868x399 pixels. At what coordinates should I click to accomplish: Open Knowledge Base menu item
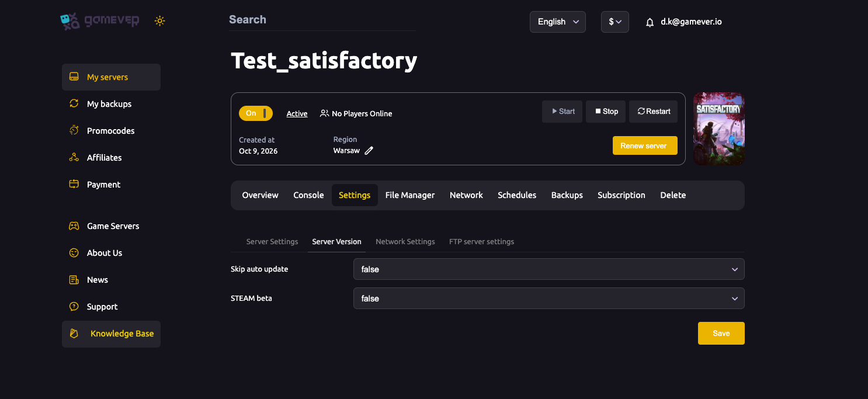[x=111, y=334]
